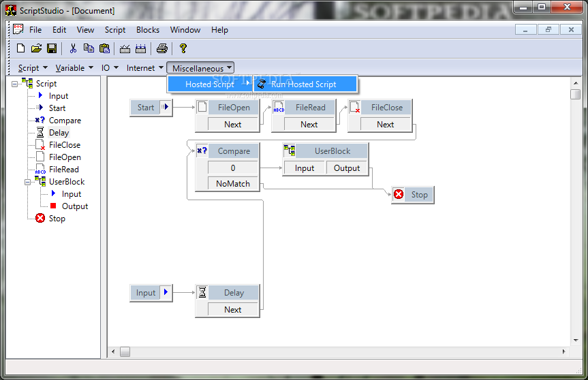Click Next output of FileRead block
The height and width of the screenshot is (380, 588).
coord(309,125)
